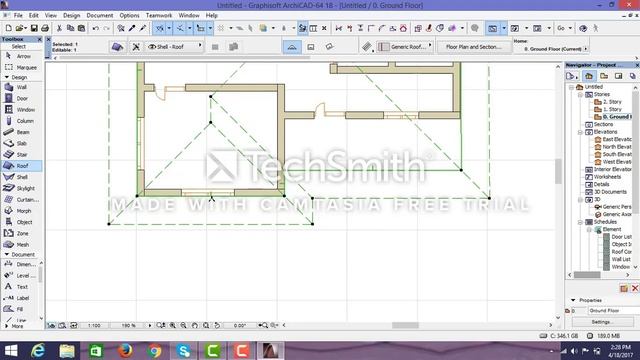Collapse the Stories tree node
The image size is (640, 360).
click(x=580, y=94)
